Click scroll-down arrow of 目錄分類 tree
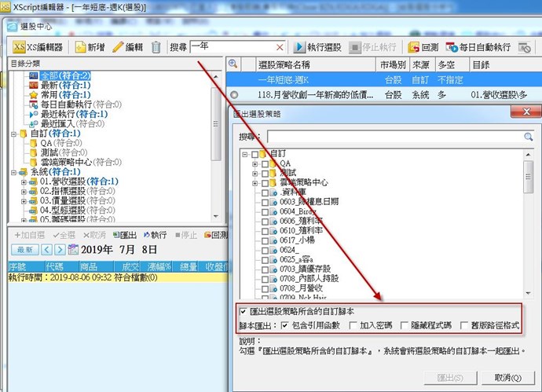The height and width of the screenshot is (392, 542). click(x=216, y=216)
